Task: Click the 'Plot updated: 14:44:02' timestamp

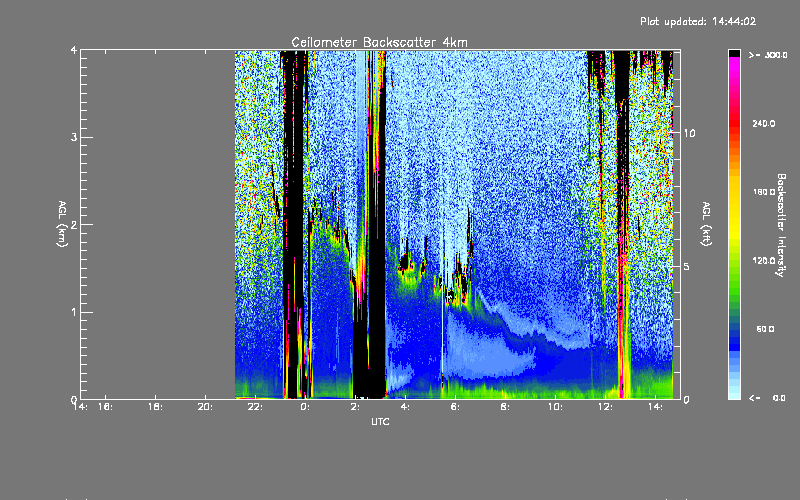Action: tap(698, 21)
